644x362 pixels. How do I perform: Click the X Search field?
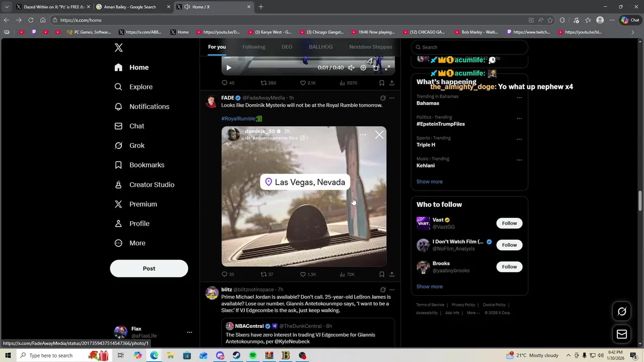(469, 47)
